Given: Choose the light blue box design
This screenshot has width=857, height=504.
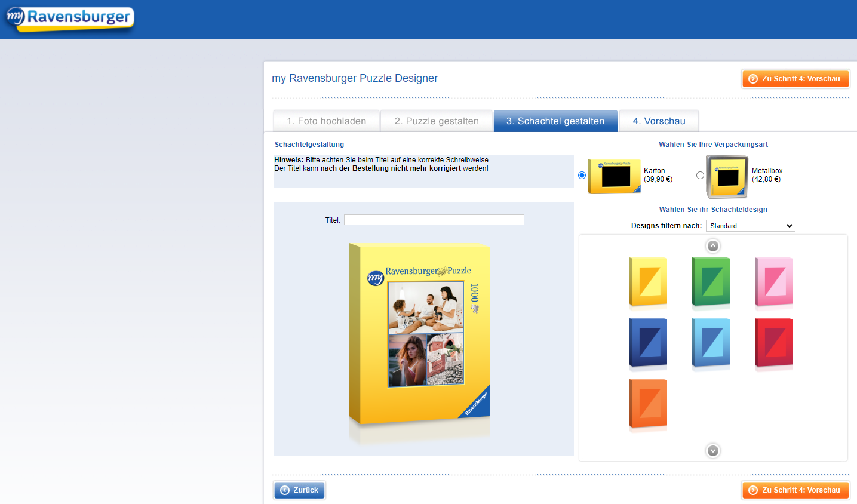Looking at the screenshot, I should [x=711, y=343].
